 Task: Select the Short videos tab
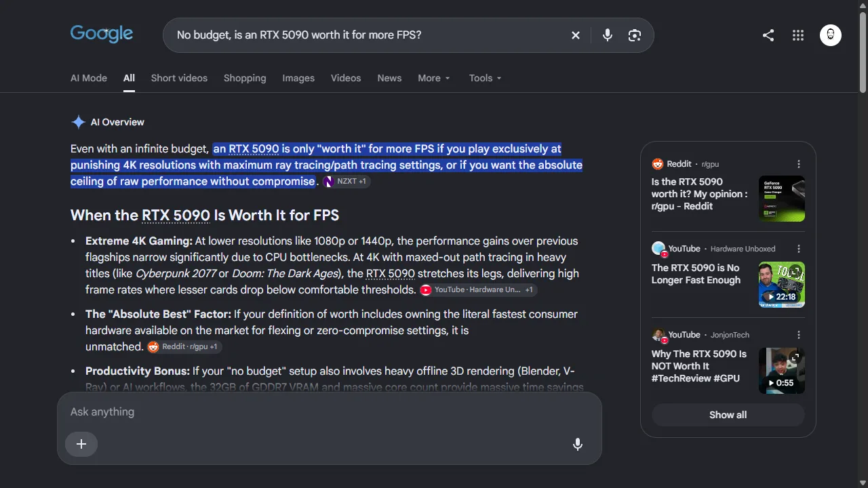[x=179, y=78]
